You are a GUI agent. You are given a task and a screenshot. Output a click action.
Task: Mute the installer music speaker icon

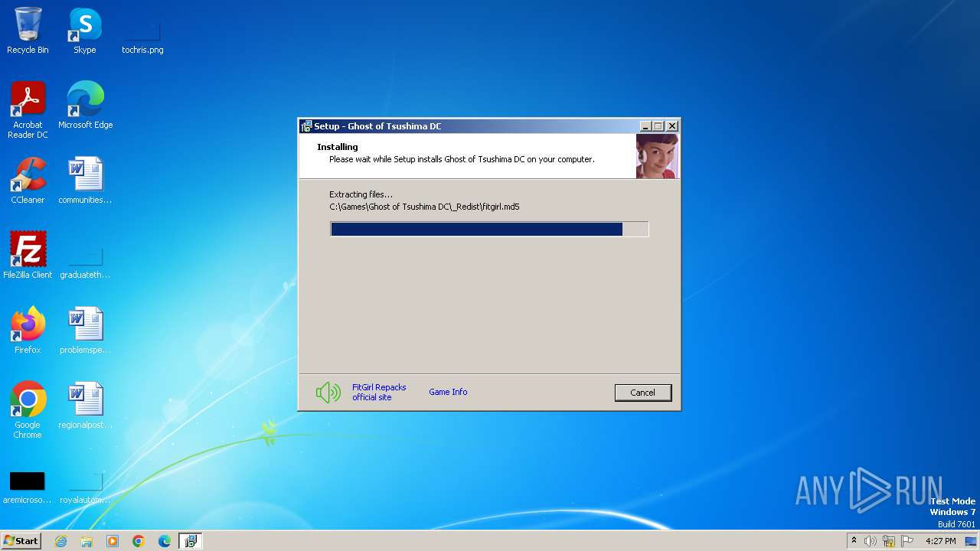(328, 393)
